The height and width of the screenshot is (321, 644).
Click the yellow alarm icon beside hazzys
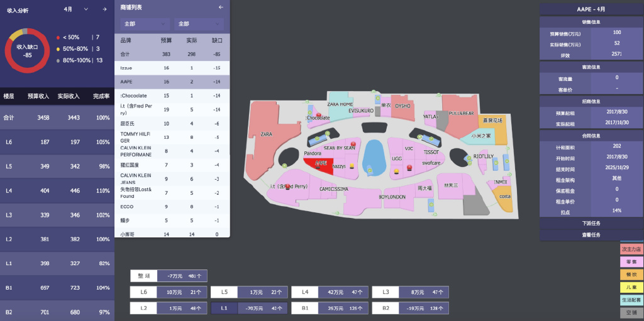(x=351, y=166)
